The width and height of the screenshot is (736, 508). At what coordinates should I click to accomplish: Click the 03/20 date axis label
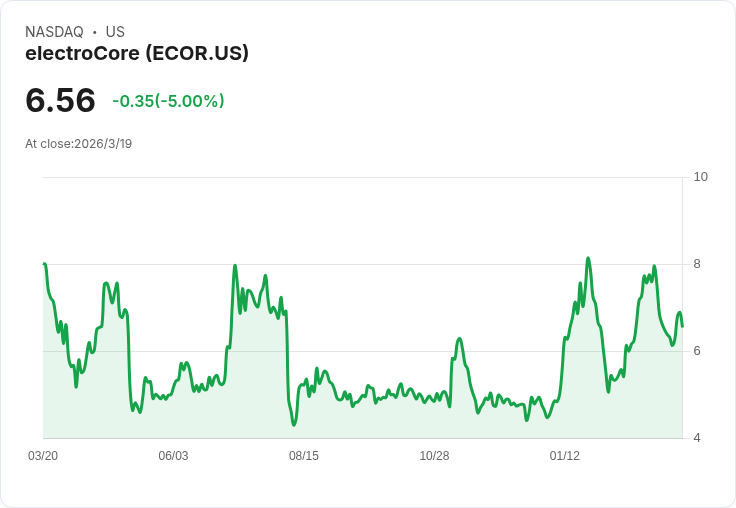point(43,455)
